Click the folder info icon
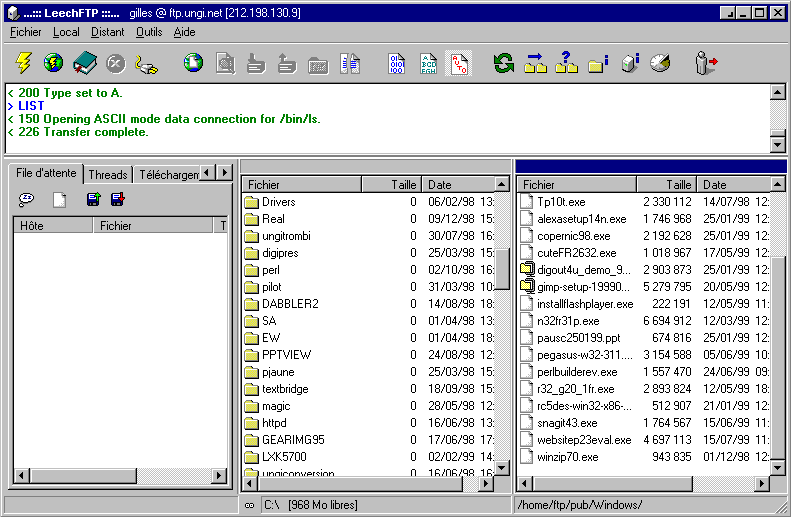Viewport: 791px width, 517px height. pos(598,64)
